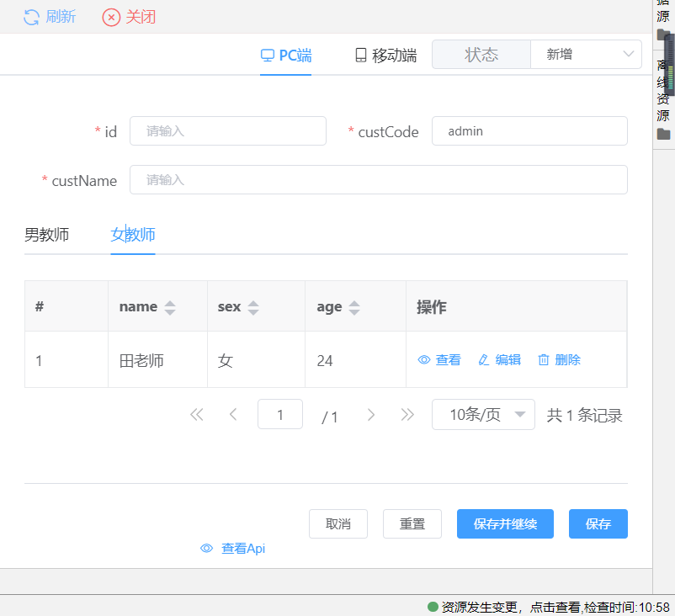Click sort arrows on sex column
The width and height of the screenshot is (675, 616).
252,307
